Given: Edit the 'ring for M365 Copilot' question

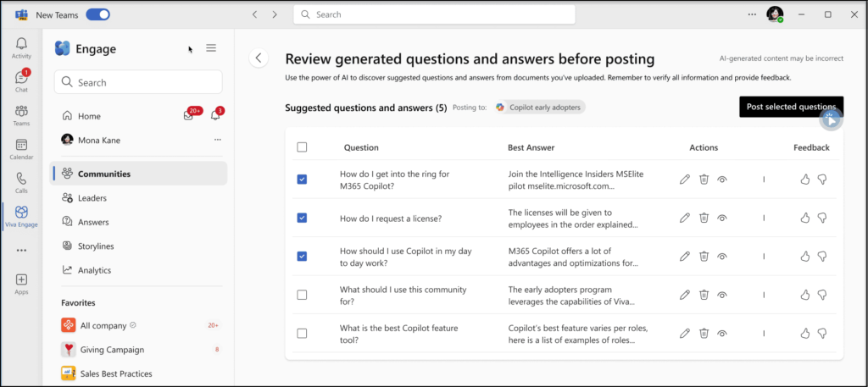Looking at the screenshot, I should coord(685,180).
